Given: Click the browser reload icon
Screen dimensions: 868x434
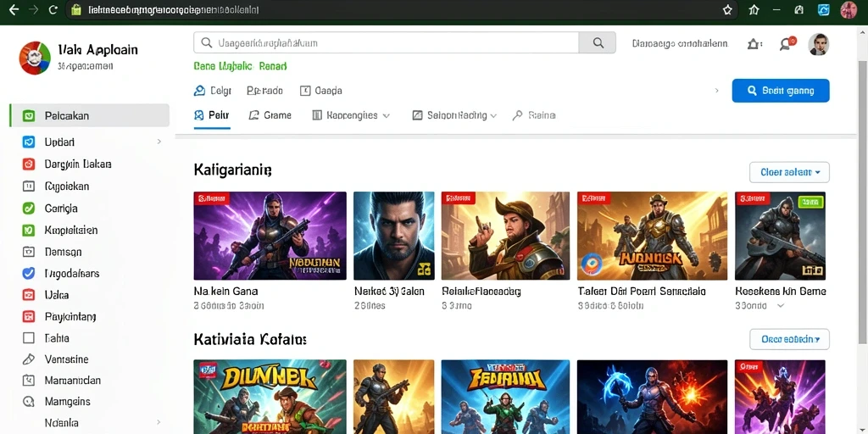Looking at the screenshot, I should tap(53, 9).
